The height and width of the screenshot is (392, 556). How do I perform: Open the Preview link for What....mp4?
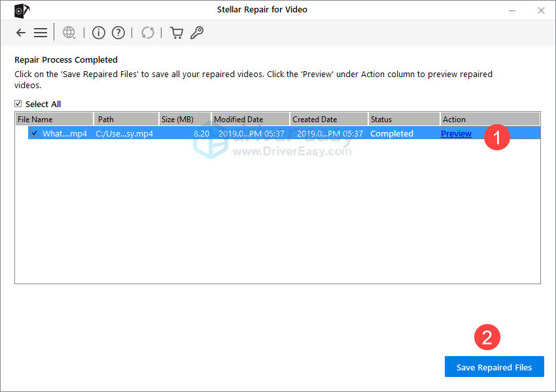456,133
